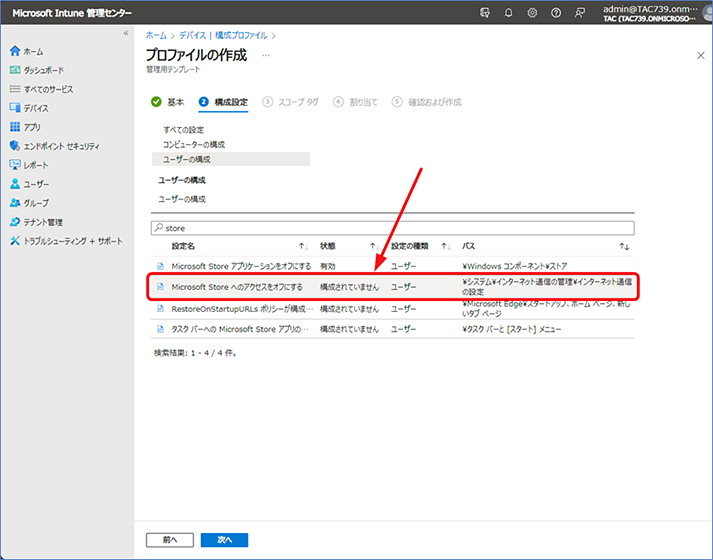Open the ホーム item in the sidebar
The width and height of the screenshot is (713, 560).
click(x=26, y=51)
